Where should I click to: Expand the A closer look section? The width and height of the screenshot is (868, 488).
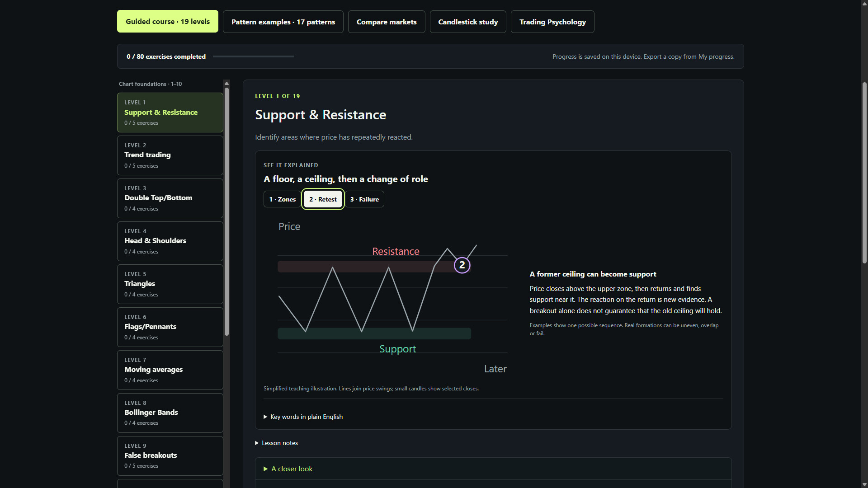(288, 469)
